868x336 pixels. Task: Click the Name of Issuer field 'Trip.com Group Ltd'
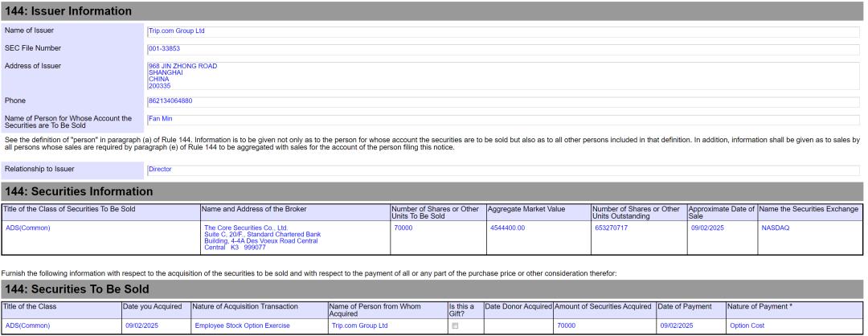coord(503,31)
